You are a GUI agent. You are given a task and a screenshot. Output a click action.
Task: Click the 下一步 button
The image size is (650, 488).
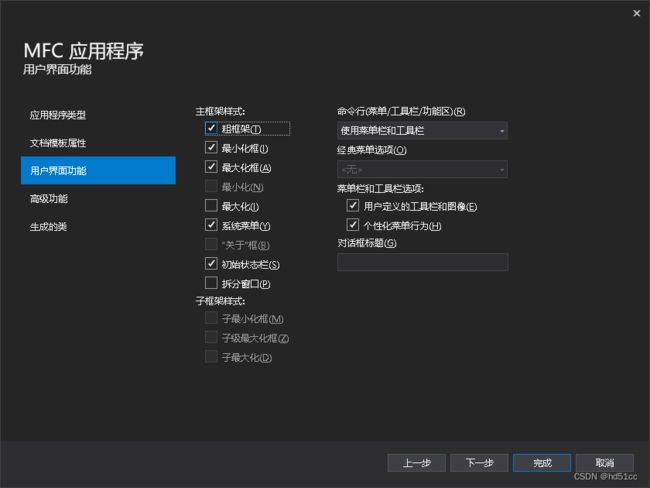coord(479,463)
